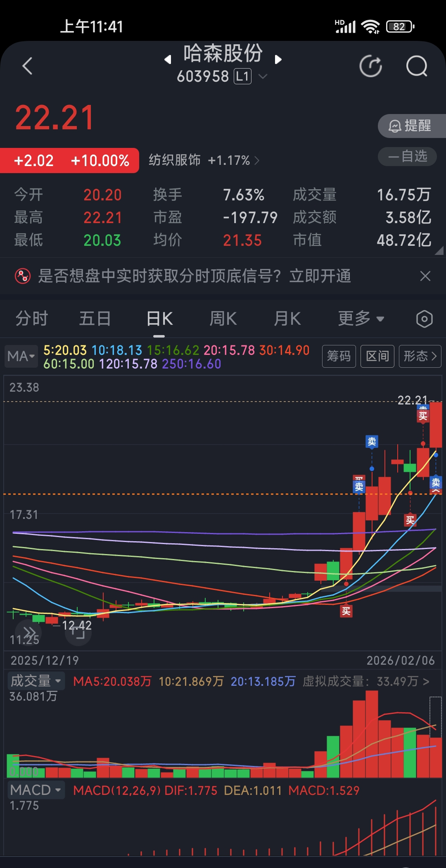This screenshot has height=868, width=446.
Task: Open the 形态 pattern button
Action: tap(420, 356)
